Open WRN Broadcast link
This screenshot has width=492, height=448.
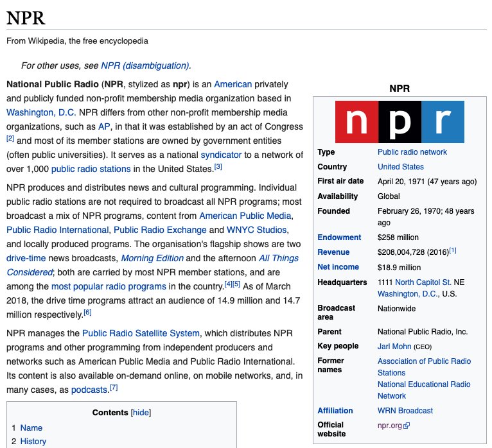pyautogui.click(x=405, y=411)
